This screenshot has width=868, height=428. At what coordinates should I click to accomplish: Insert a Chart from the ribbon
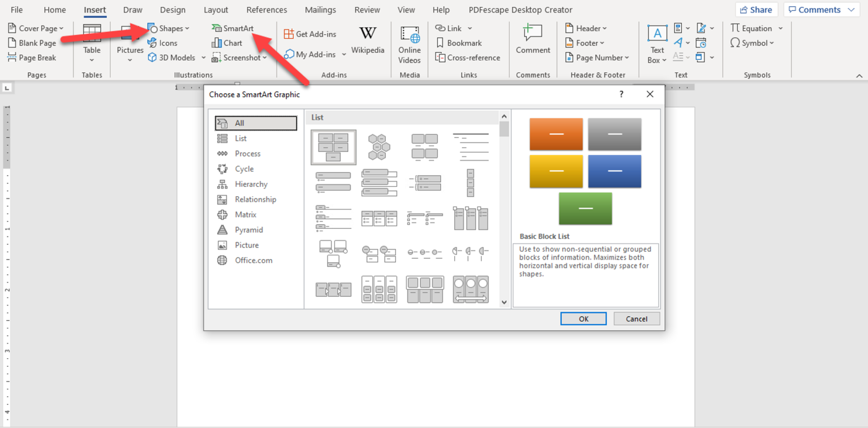coord(227,43)
